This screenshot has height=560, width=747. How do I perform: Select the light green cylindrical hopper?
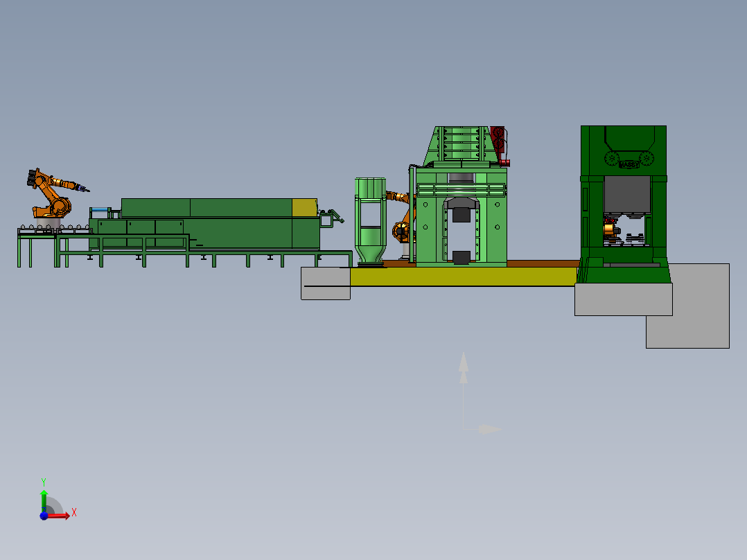(x=370, y=221)
